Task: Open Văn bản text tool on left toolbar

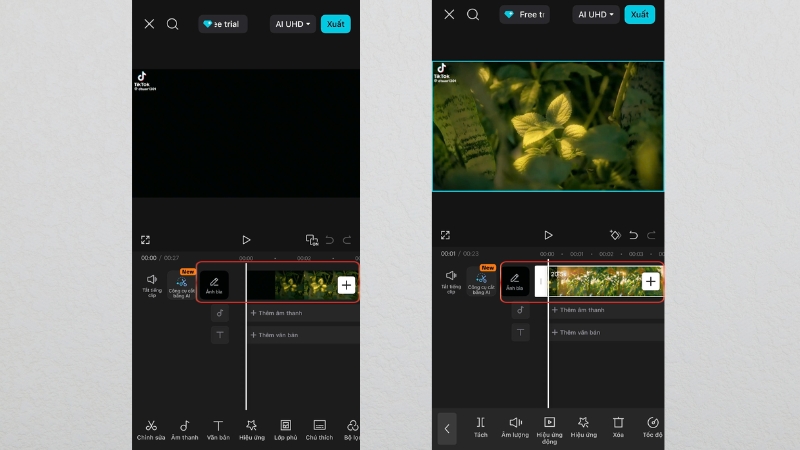Action: point(218,430)
